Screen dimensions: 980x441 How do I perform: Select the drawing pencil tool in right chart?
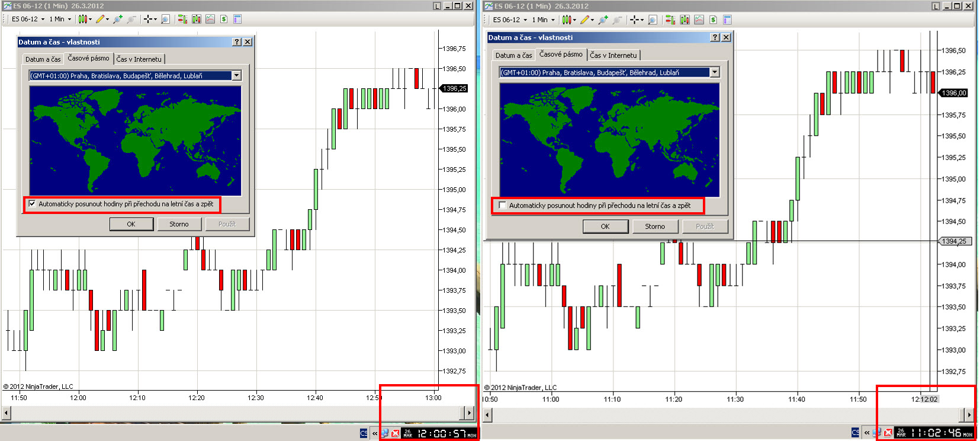(585, 20)
